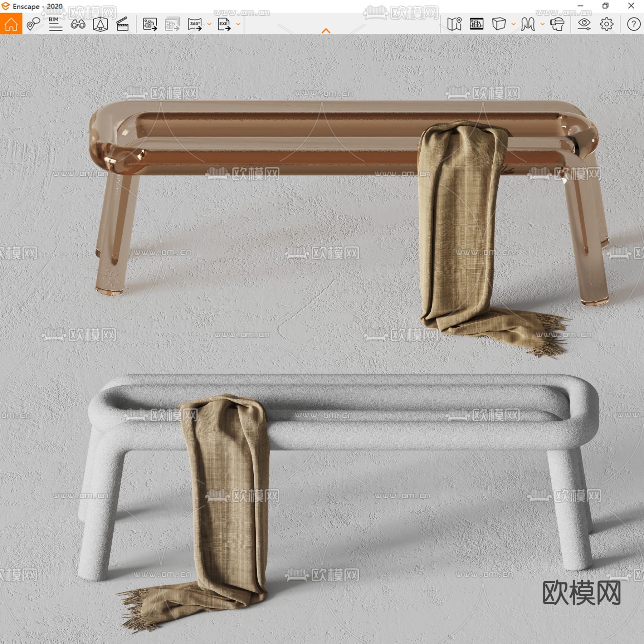Open visual settings eye slider icon
This screenshot has height=644, width=644.
click(x=584, y=24)
